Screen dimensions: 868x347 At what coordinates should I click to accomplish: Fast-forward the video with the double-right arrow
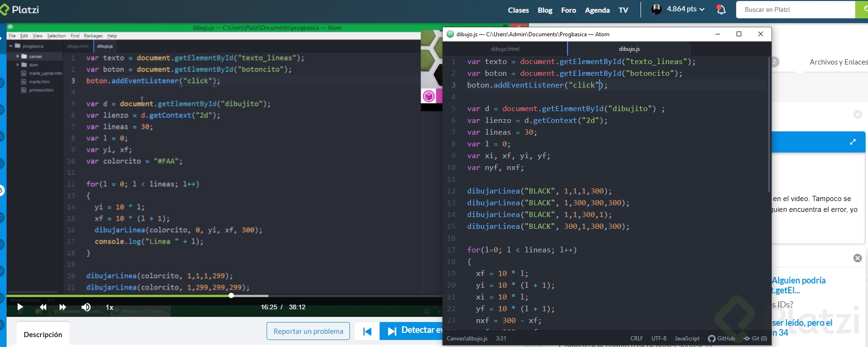pyautogui.click(x=63, y=307)
